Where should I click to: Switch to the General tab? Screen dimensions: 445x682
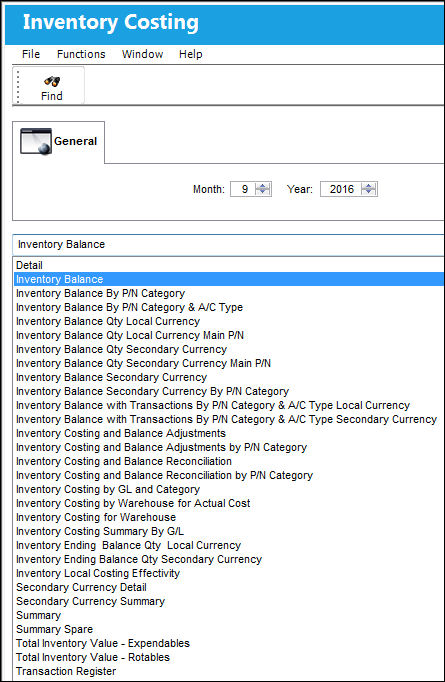point(59,142)
